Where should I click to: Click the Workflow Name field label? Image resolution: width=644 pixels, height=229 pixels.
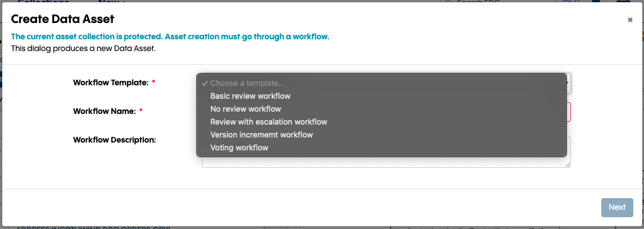tap(104, 111)
